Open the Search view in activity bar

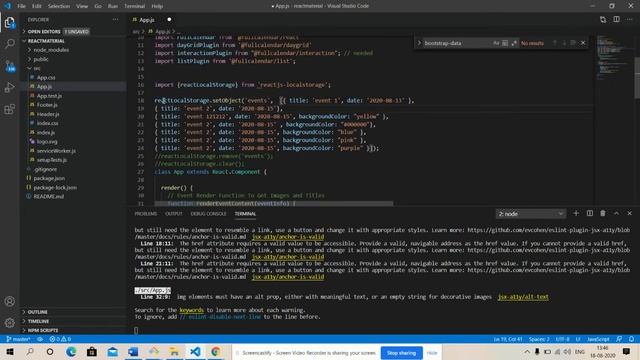[x=9, y=43]
